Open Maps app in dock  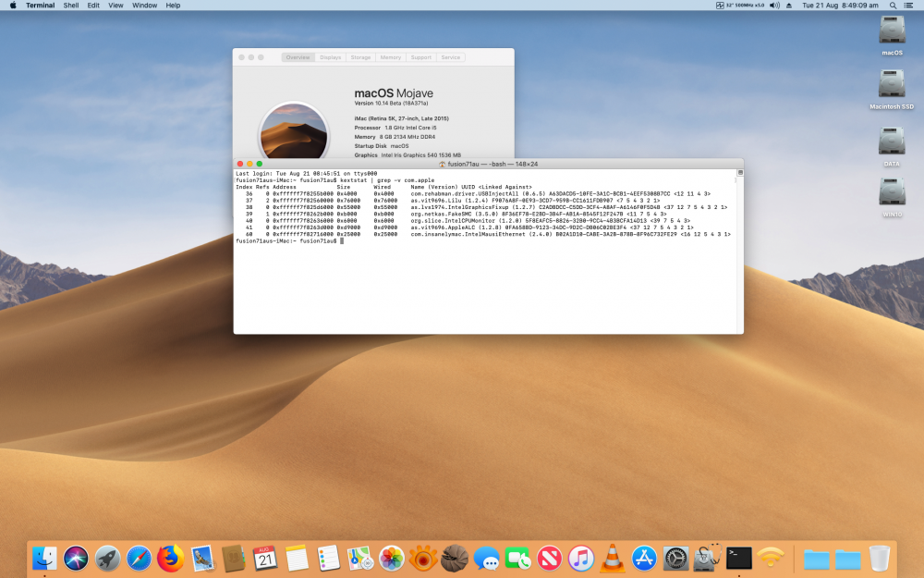[359, 558]
